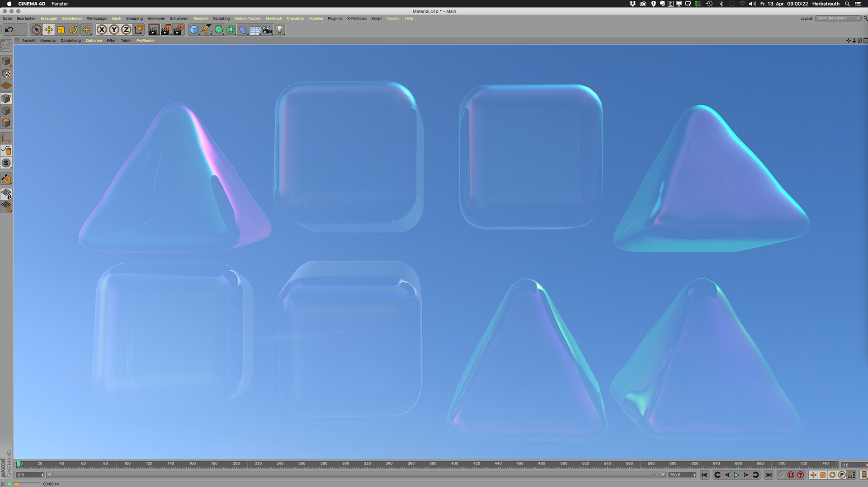The image size is (868, 487).
Task: Render to Picture Viewer icon
Action: point(166,30)
